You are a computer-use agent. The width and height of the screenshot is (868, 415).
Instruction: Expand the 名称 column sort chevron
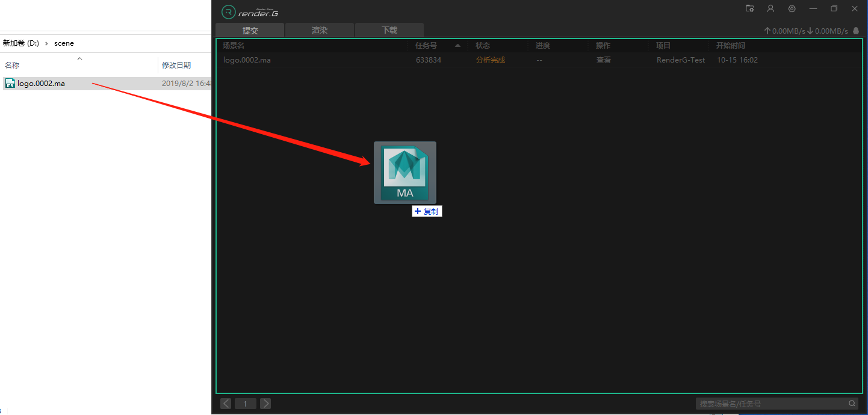(x=79, y=58)
